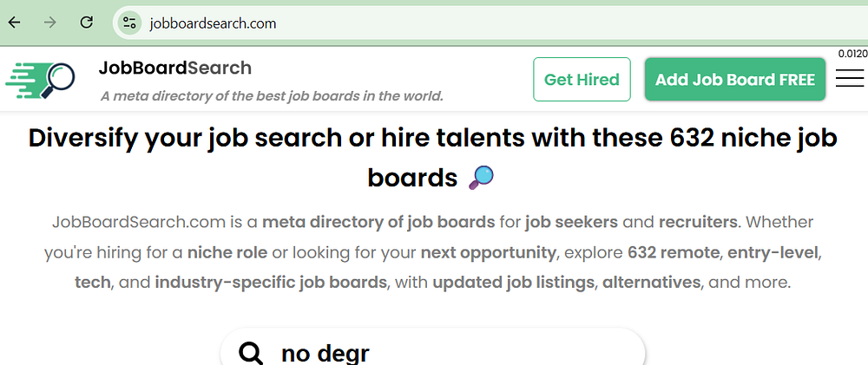Open site information icon in address bar

tap(130, 23)
